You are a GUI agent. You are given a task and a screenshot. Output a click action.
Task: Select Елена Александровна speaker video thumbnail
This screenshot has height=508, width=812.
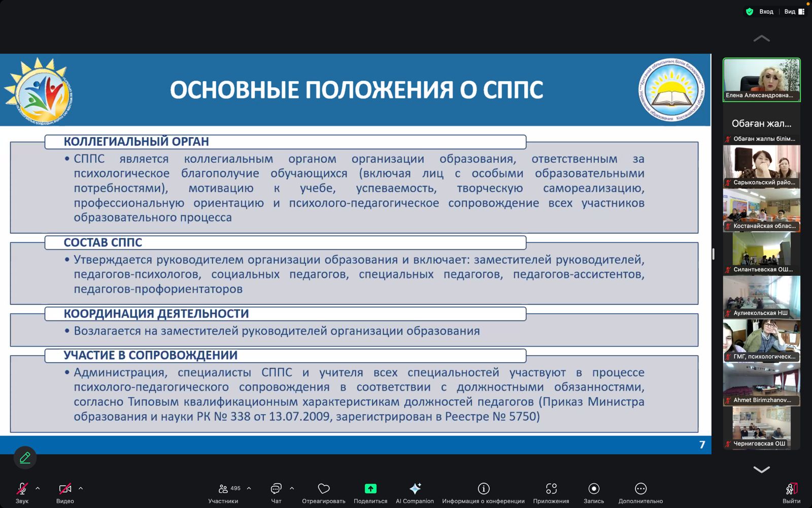pos(761,80)
